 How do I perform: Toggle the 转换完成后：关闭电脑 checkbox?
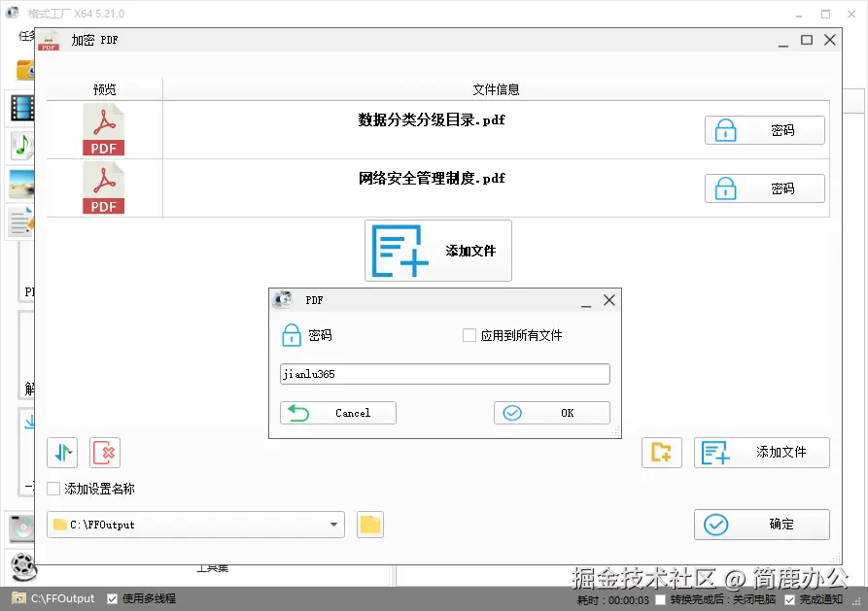pyautogui.click(x=660, y=600)
